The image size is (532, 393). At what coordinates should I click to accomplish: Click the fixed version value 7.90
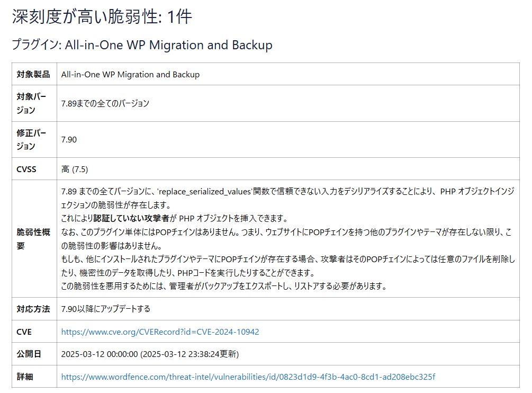click(x=69, y=139)
